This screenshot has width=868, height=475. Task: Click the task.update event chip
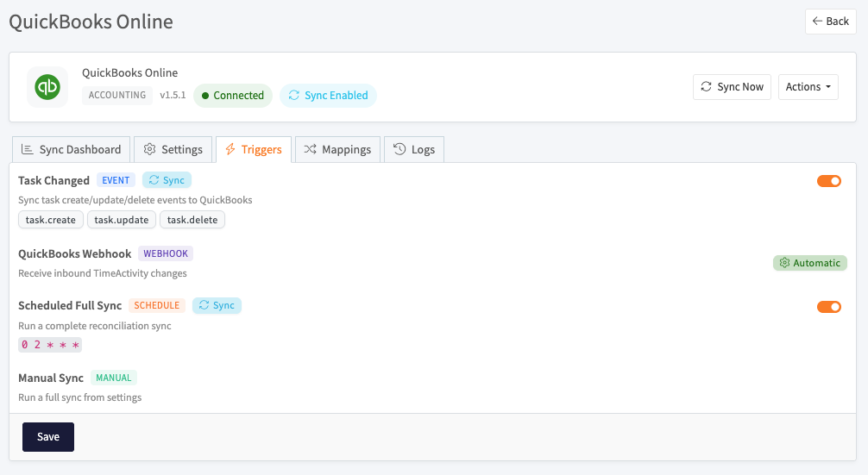coord(122,220)
